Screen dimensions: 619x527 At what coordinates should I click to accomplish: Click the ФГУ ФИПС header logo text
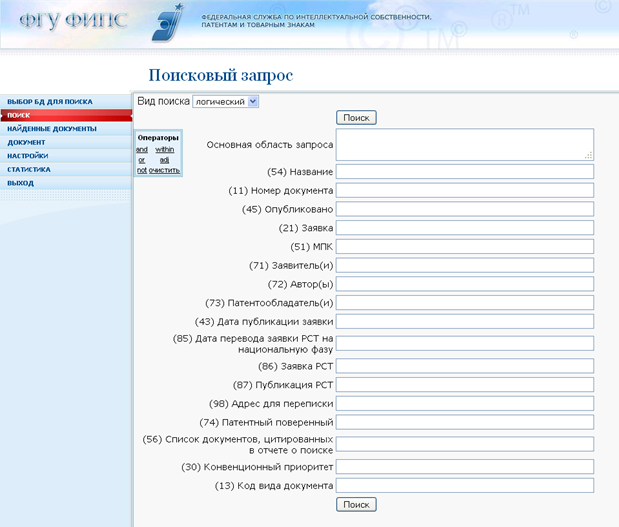pyautogui.click(x=73, y=20)
